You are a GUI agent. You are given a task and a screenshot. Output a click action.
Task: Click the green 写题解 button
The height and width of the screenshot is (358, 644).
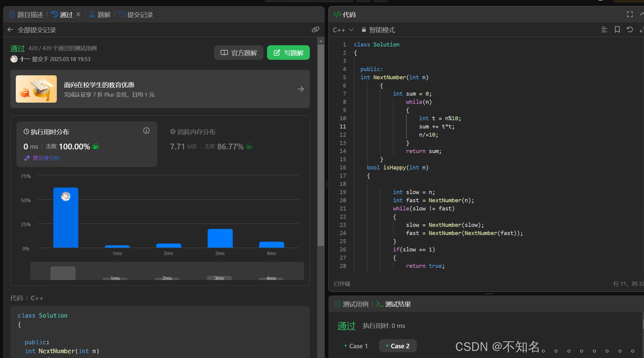point(288,53)
